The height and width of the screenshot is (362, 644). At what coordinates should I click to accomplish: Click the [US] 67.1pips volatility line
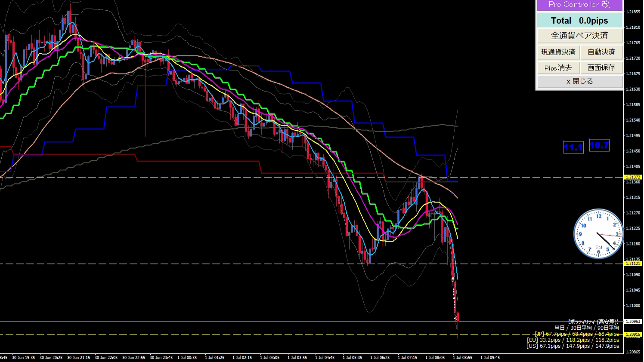point(573,346)
